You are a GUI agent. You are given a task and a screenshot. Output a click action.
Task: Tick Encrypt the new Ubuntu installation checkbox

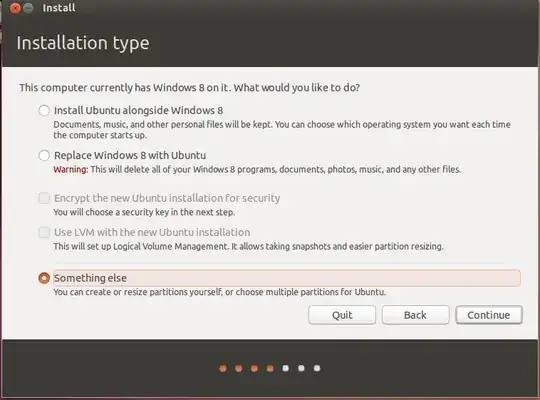point(44,198)
